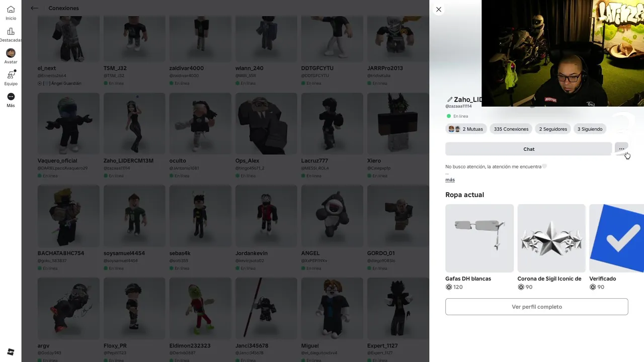
Task: Click Ver perfil completo button
Action: [x=536, y=307]
